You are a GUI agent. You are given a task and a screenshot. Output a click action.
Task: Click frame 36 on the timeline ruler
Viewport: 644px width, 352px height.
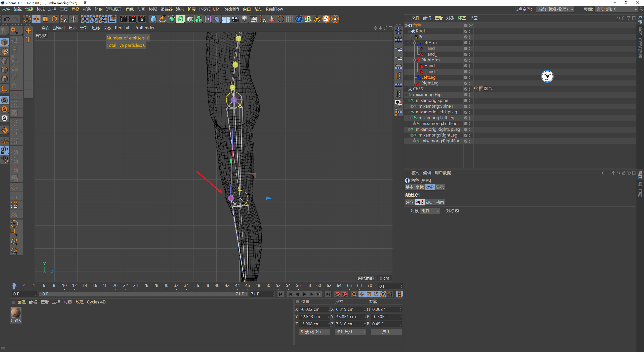click(196, 286)
